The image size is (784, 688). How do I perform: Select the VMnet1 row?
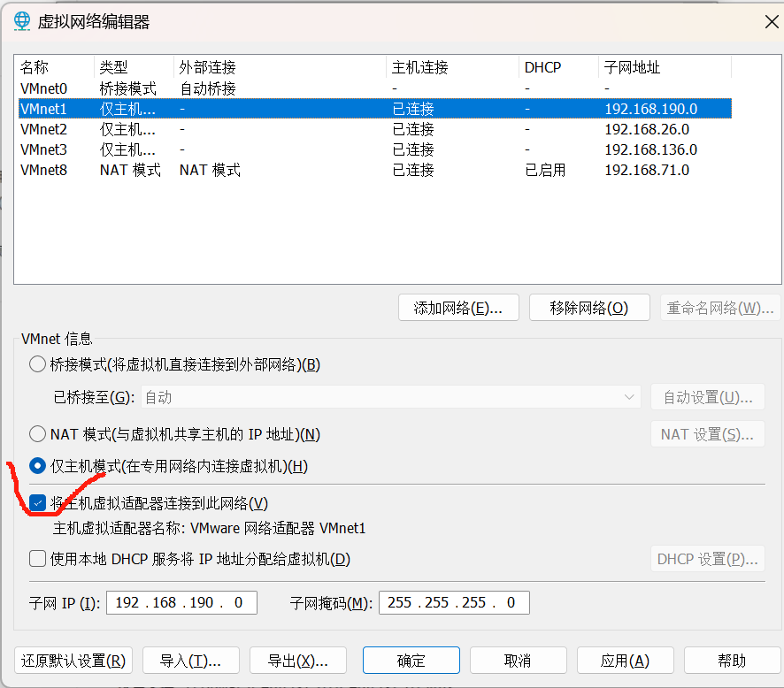click(375, 109)
